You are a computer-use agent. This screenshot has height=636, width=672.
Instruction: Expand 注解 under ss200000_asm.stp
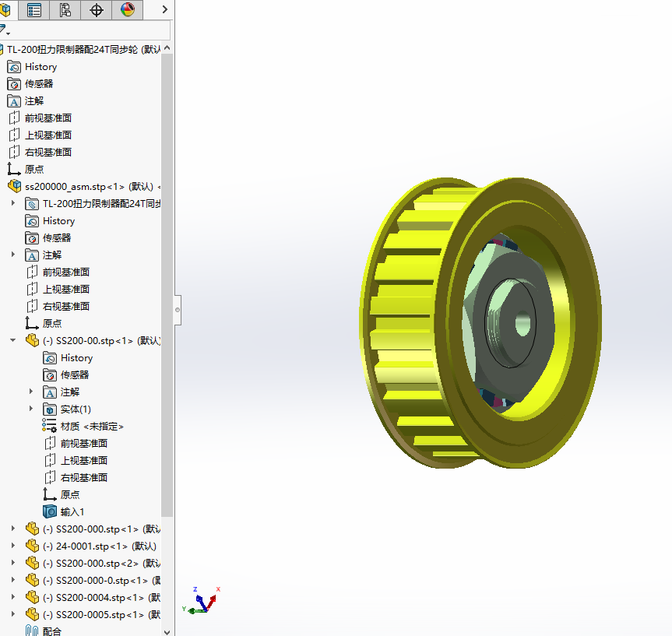[x=13, y=255]
